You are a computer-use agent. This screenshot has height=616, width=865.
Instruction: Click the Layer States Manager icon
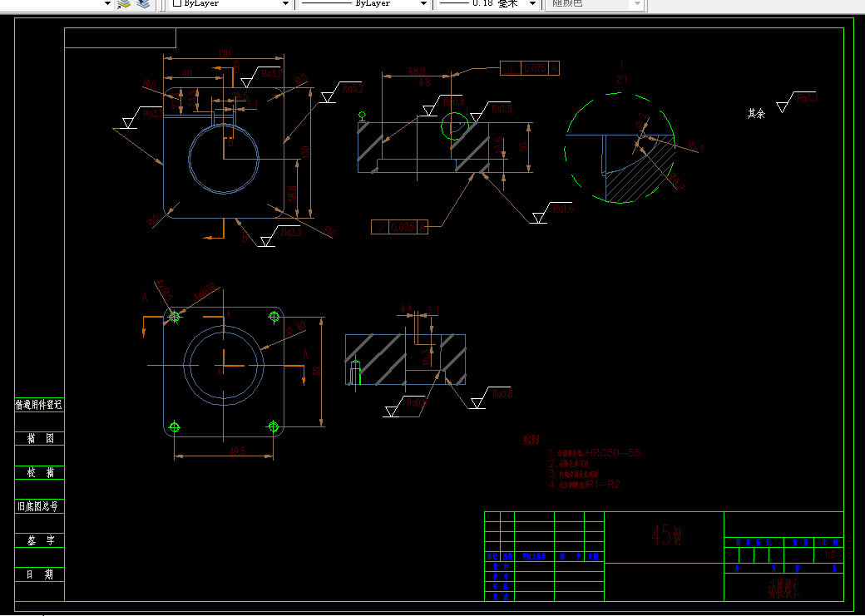coord(143,4)
